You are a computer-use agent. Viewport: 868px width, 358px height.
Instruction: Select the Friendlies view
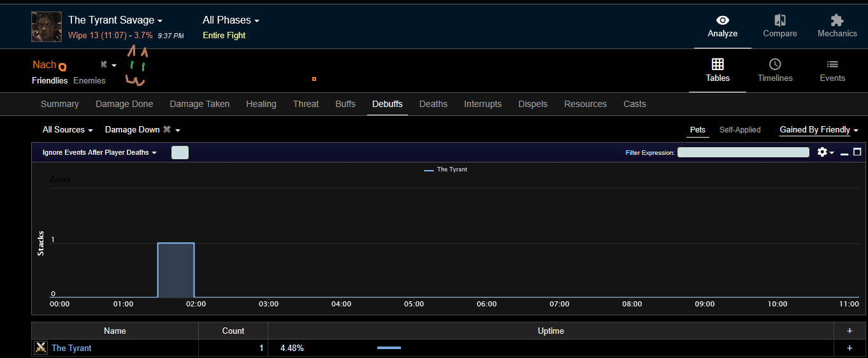tap(50, 80)
